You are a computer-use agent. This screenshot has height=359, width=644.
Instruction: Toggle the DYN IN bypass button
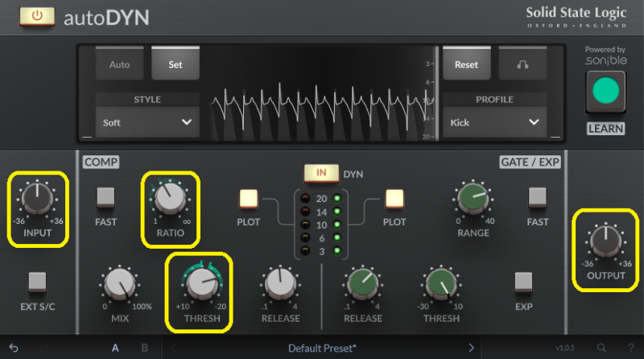321,173
